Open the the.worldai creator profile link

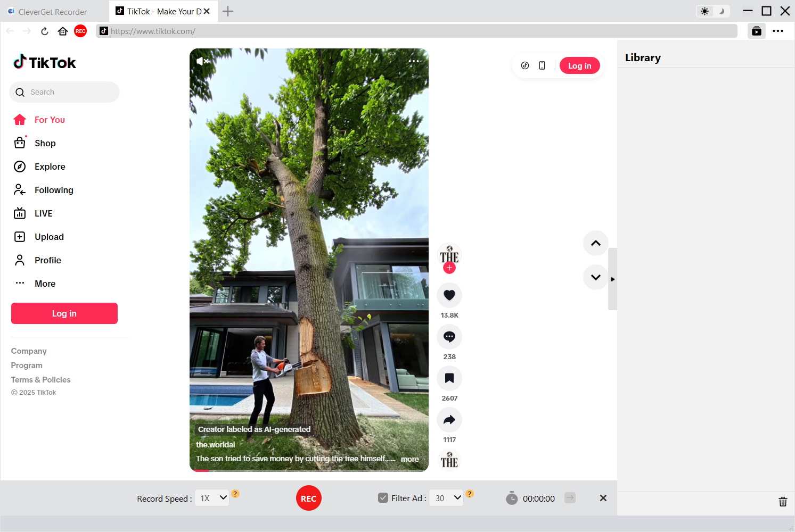point(216,445)
